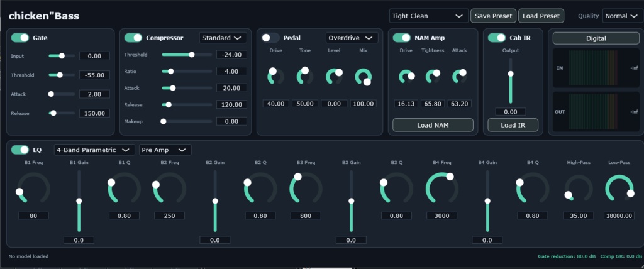Click the Gate Attack slider handle
This screenshot has height=269, width=644.
pos(51,94)
